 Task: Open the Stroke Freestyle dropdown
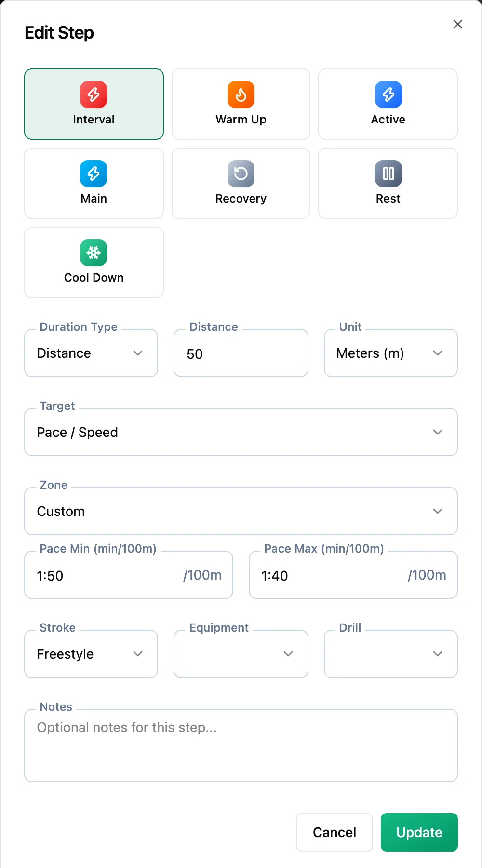point(91,654)
